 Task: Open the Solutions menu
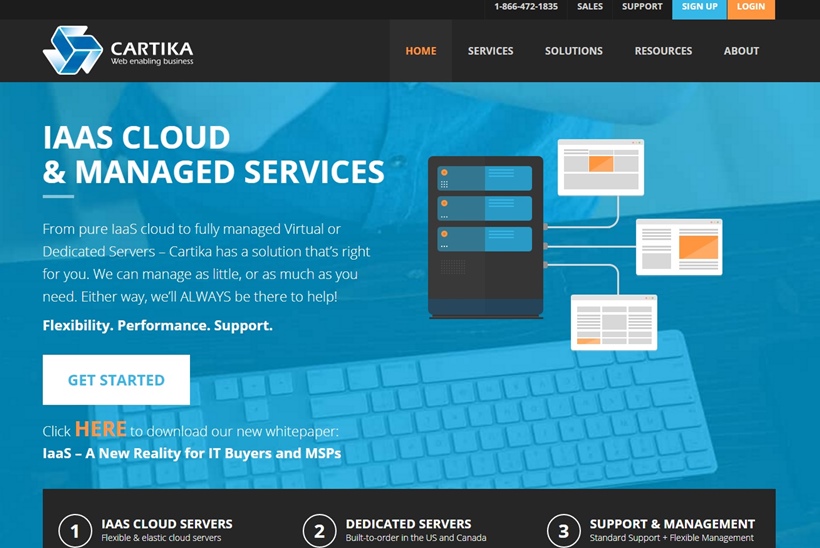[574, 51]
